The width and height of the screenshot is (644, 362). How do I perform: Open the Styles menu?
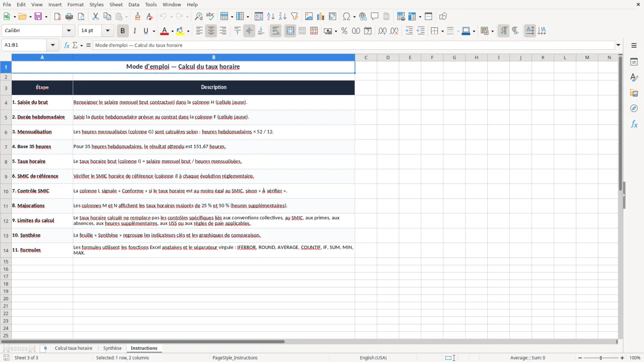97,4
